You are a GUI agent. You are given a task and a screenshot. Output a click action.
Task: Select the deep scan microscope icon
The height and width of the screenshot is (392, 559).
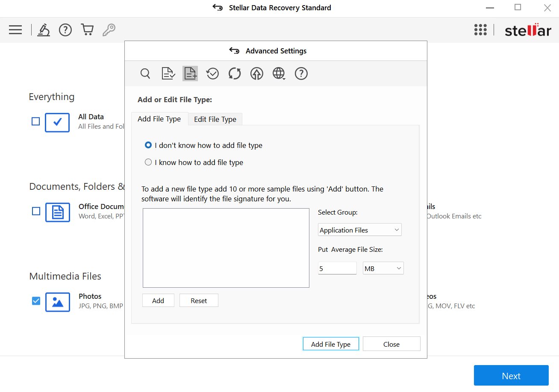[43, 30]
